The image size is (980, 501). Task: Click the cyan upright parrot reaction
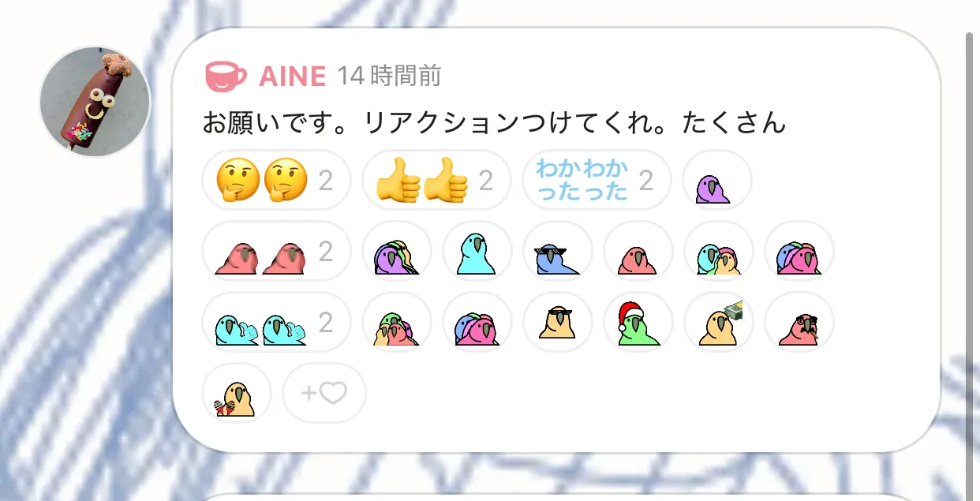[x=477, y=251]
